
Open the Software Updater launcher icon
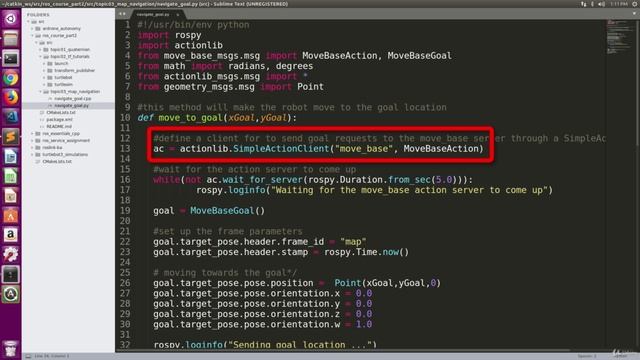tap(11, 294)
